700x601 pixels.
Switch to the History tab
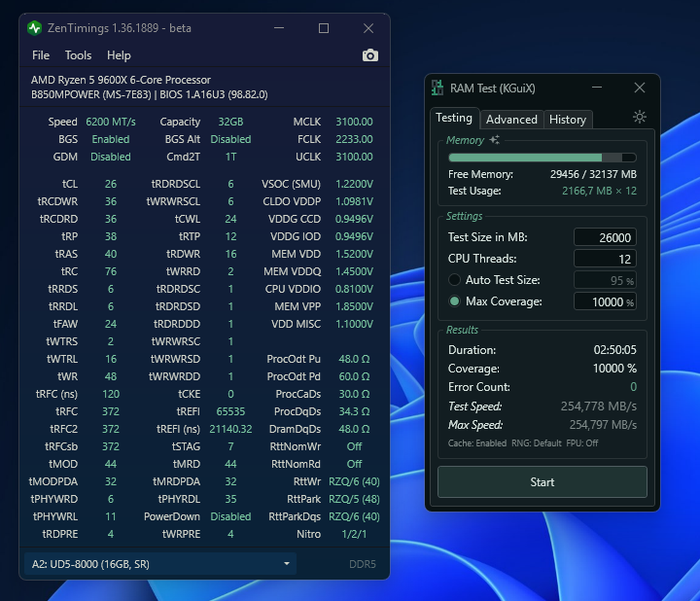pos(567,120)
